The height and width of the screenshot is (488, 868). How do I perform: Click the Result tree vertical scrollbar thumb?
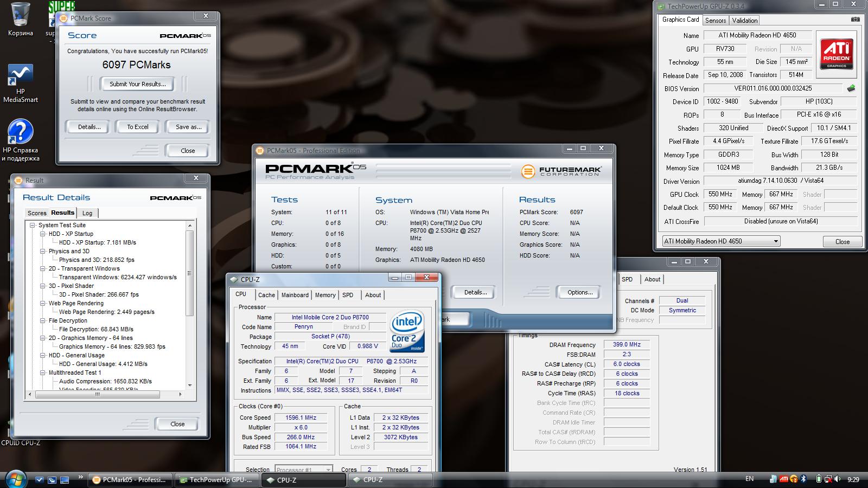190,273
